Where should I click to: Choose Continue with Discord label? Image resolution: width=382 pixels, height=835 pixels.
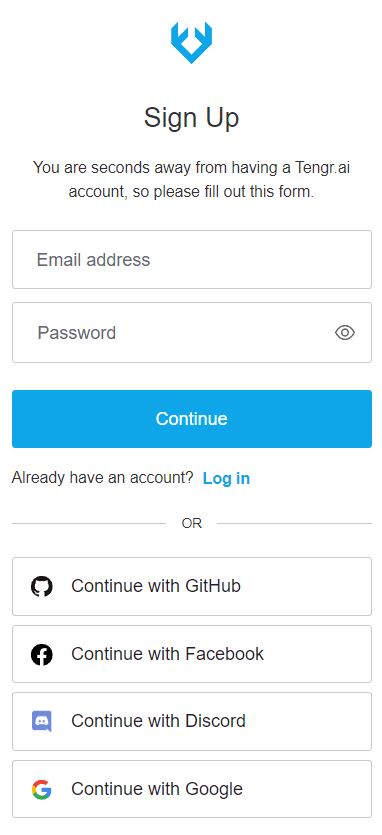[x=158, y=721]
